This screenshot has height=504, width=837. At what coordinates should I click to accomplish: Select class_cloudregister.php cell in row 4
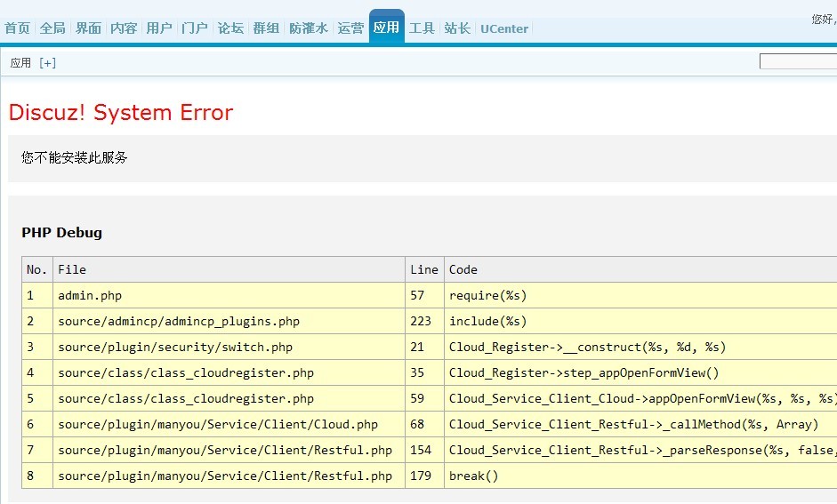pyautogui.click(x=229, y=372)
